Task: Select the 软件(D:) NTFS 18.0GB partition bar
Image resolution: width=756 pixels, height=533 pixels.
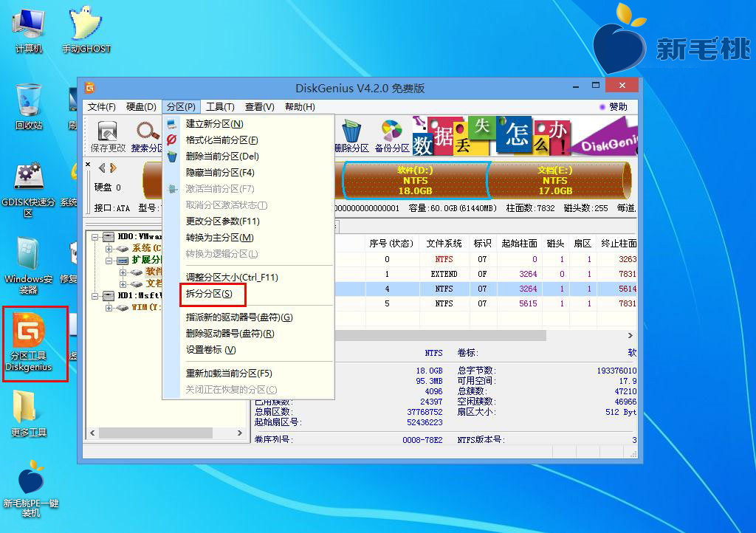Action: [x=415, y=180]
